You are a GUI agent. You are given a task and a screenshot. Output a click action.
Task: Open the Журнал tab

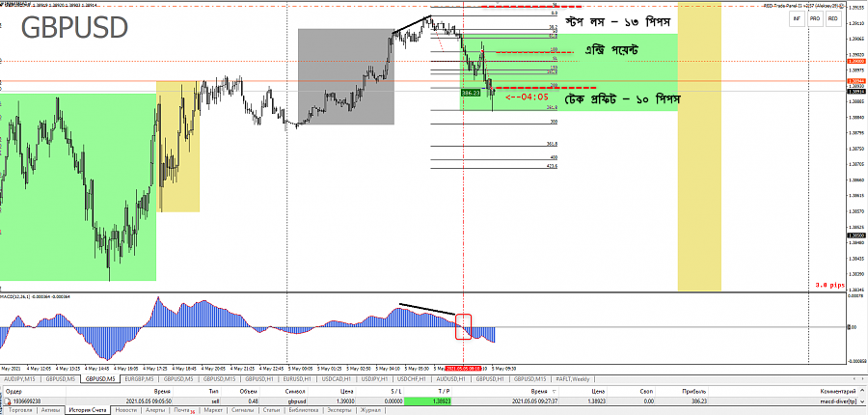[x=370, y=410]
